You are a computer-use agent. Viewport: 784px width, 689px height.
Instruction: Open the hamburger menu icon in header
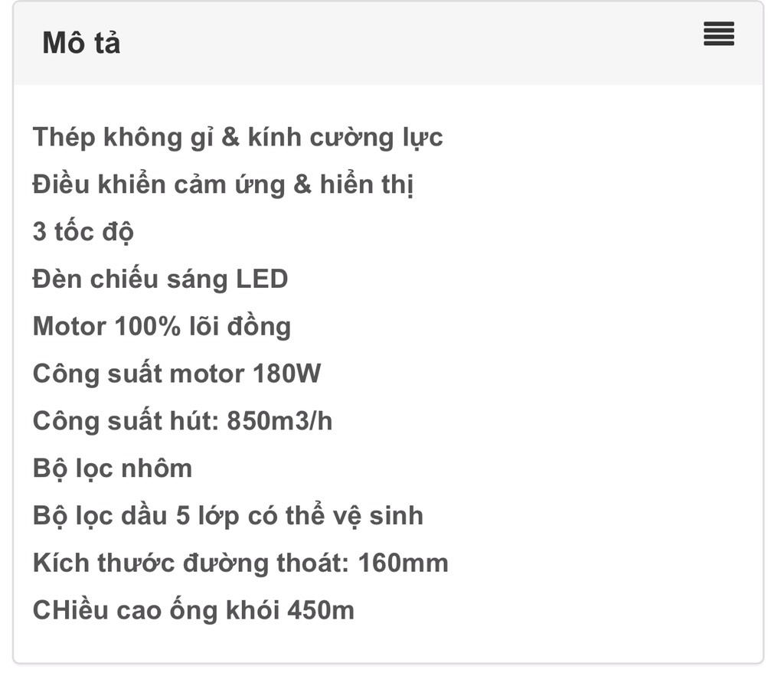[718, 34]
